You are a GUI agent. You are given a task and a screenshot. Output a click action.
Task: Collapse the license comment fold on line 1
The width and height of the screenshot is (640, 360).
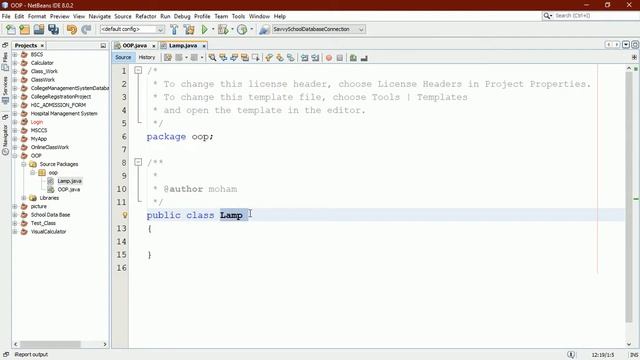(x=138, y=71)
